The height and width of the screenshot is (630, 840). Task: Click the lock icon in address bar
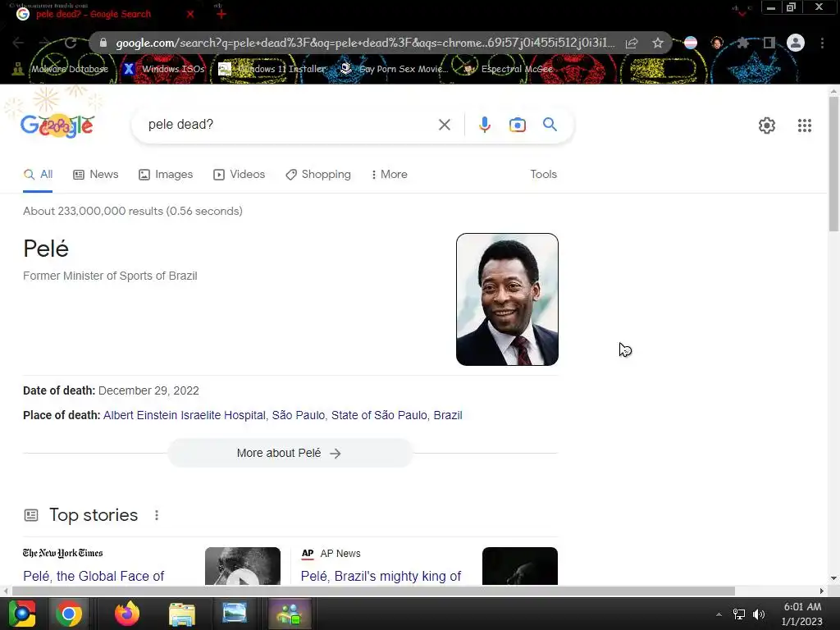(103, 43)
